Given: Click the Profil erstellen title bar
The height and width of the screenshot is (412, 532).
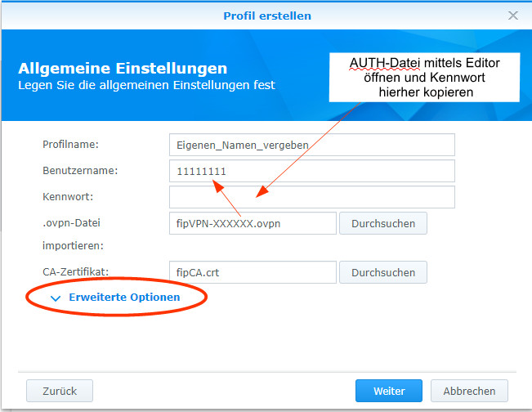Looking at the screenshot, I should (266, 16).
